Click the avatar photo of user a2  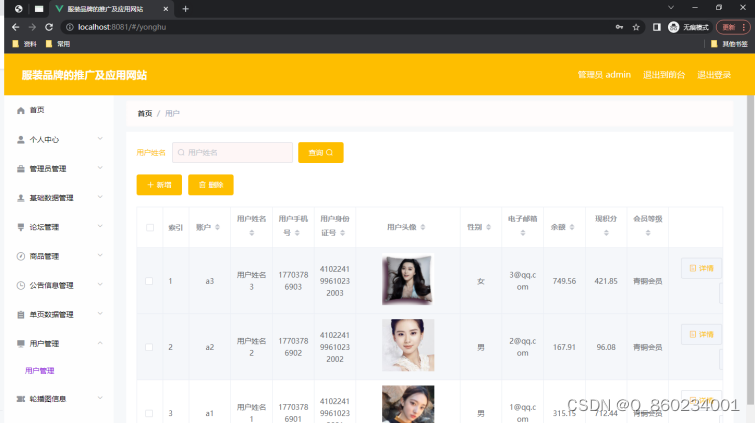(408, 345)
